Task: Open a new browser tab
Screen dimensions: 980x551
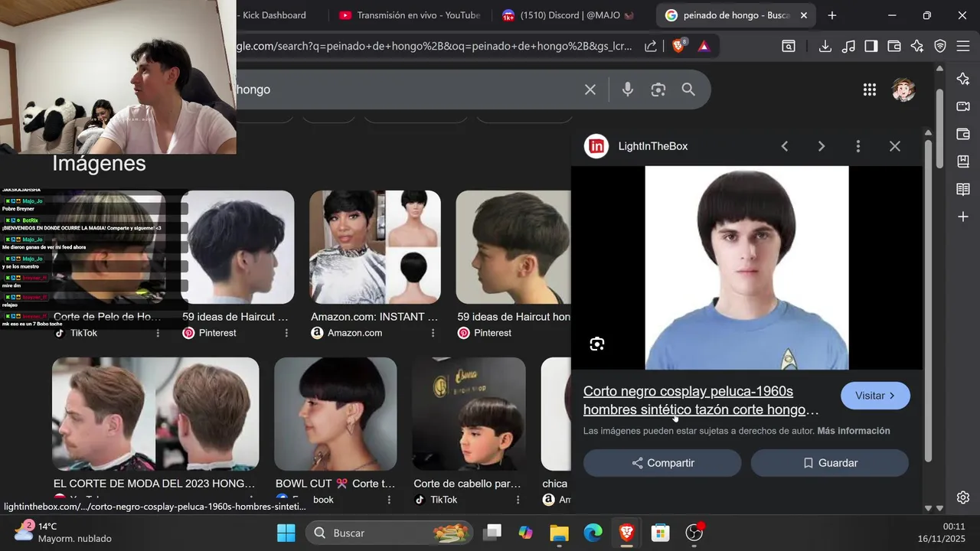Action: pos(832,15)
